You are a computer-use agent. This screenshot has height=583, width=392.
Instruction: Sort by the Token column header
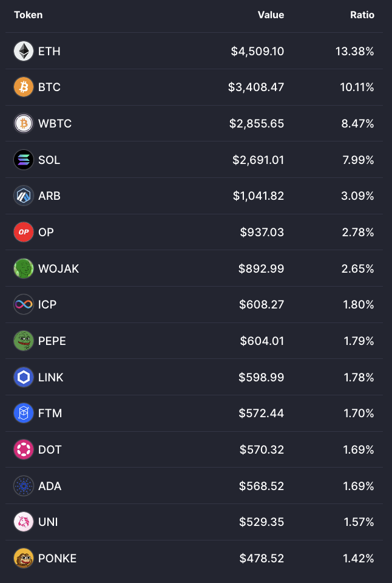29,15
